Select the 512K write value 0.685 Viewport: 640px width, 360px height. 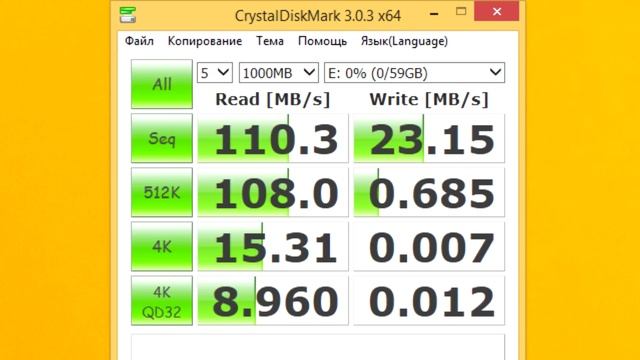point(429,192)
